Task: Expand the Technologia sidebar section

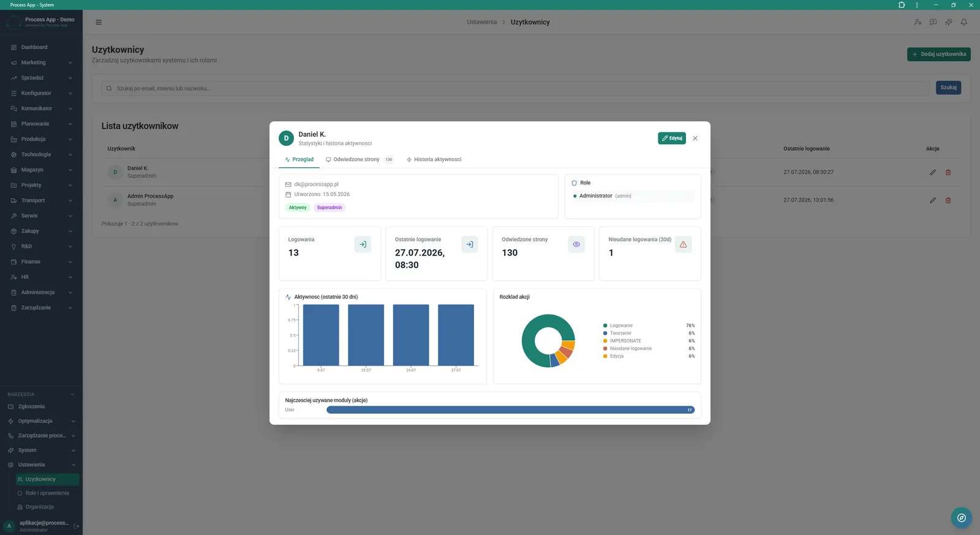Action: point(41,154)
